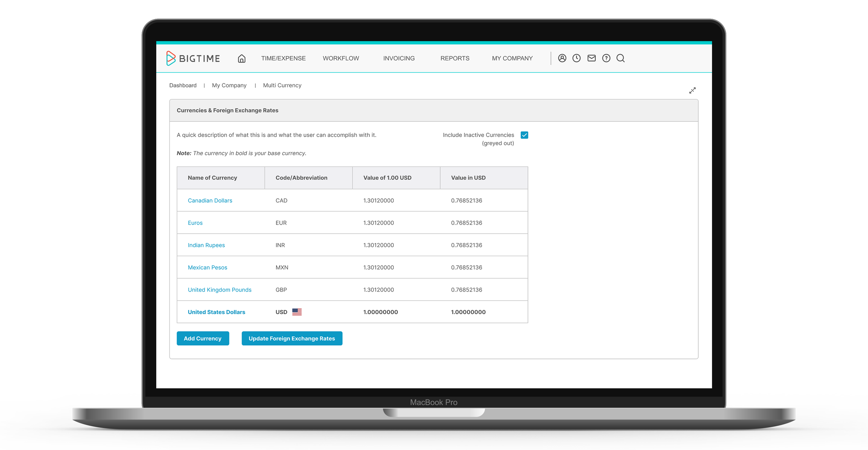
Task: Click 0.76852136 value in Mexican Pesos row
Action: [467, 267]
